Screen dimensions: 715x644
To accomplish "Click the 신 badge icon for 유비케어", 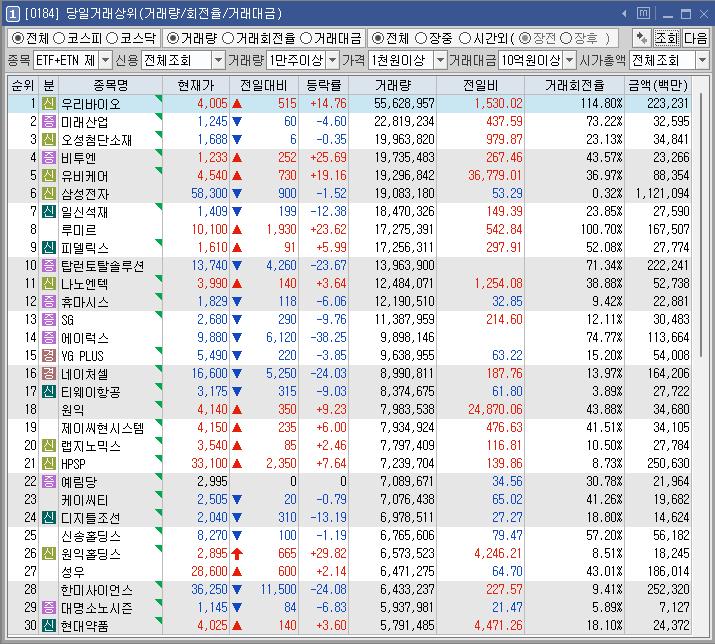I will click(x=49, y=175).
